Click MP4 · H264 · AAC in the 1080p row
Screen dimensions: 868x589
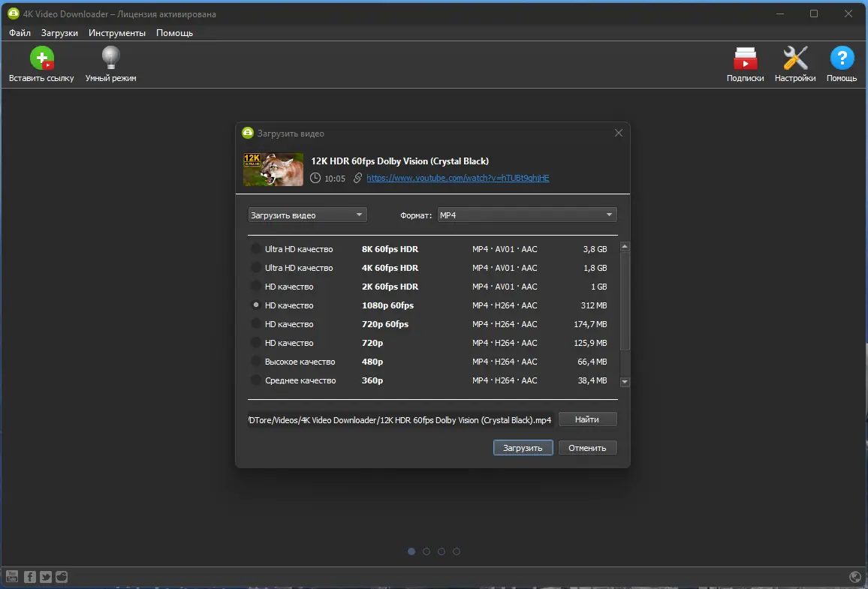505,305
